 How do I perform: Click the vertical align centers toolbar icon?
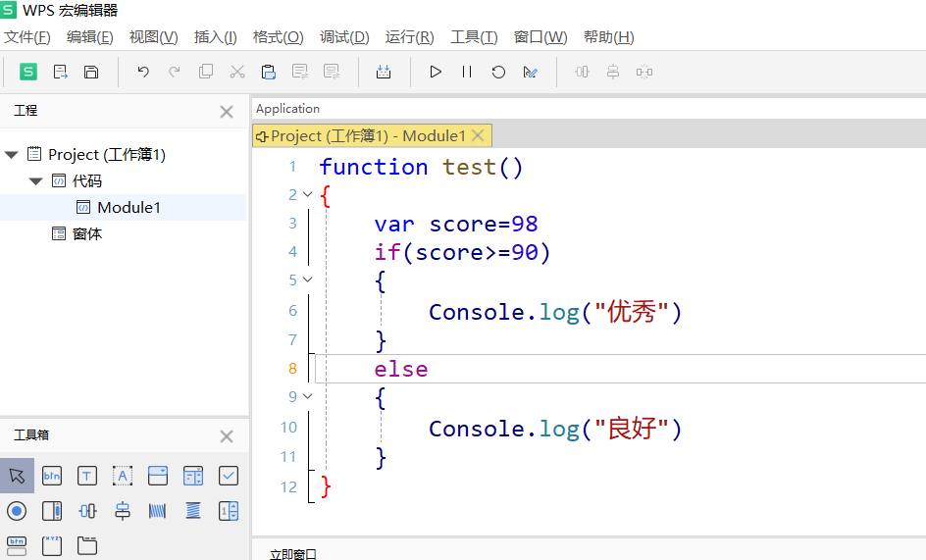pyautogui.click(x=613, y=72)
